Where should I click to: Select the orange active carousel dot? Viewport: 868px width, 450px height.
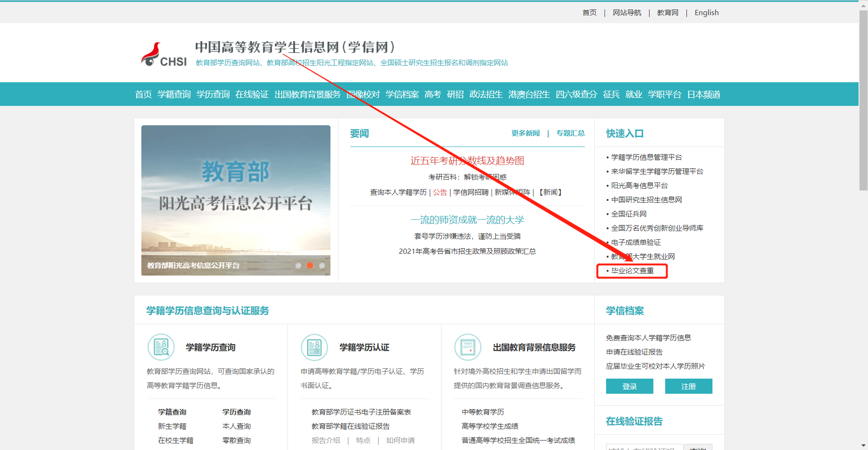click(310, 266)
